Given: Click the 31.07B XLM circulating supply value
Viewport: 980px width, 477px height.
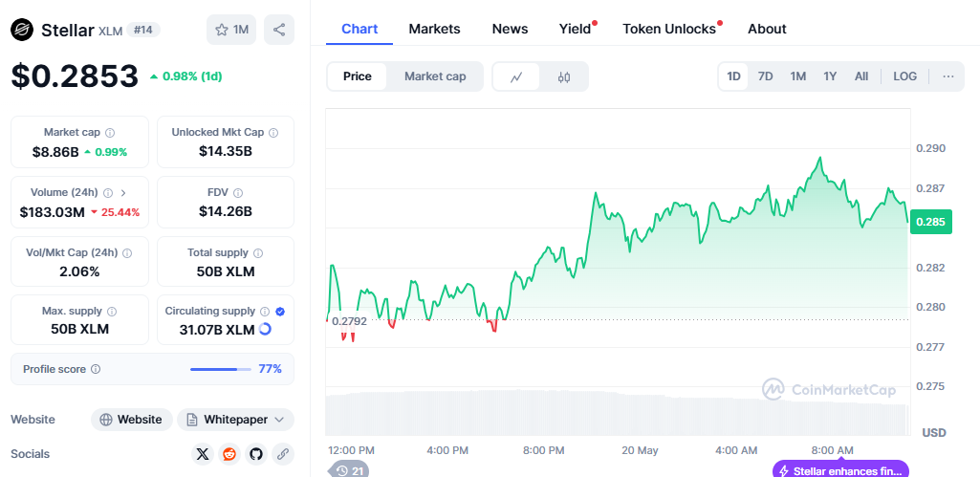Looking at the screenshot, I should tap(216, 330).
